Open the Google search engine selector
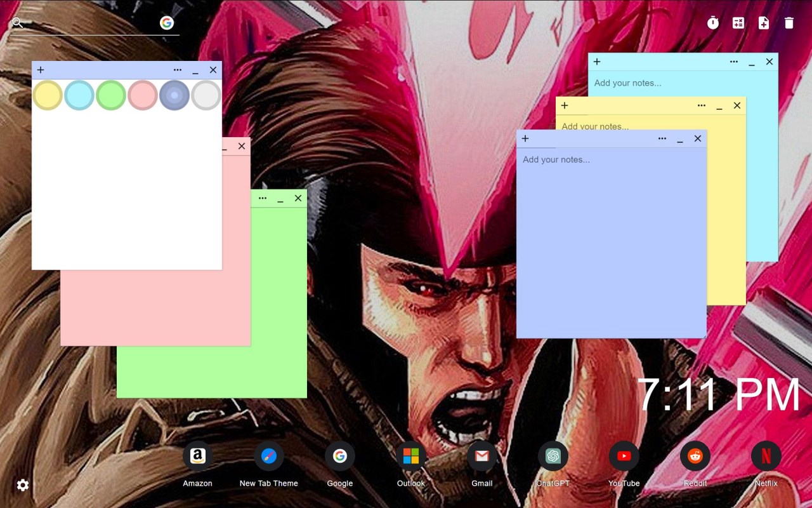Image resolution: width=812 pixels, height=508 pixels. (167, 23)
